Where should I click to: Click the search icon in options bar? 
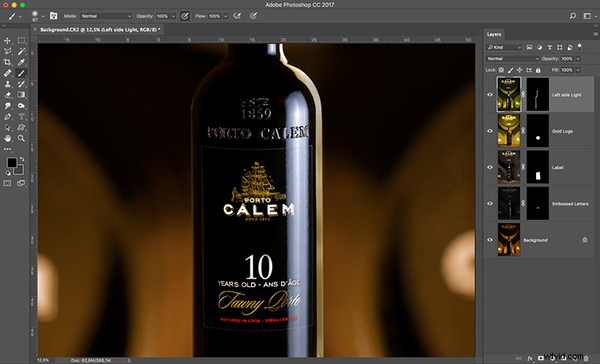pos(573,16)
